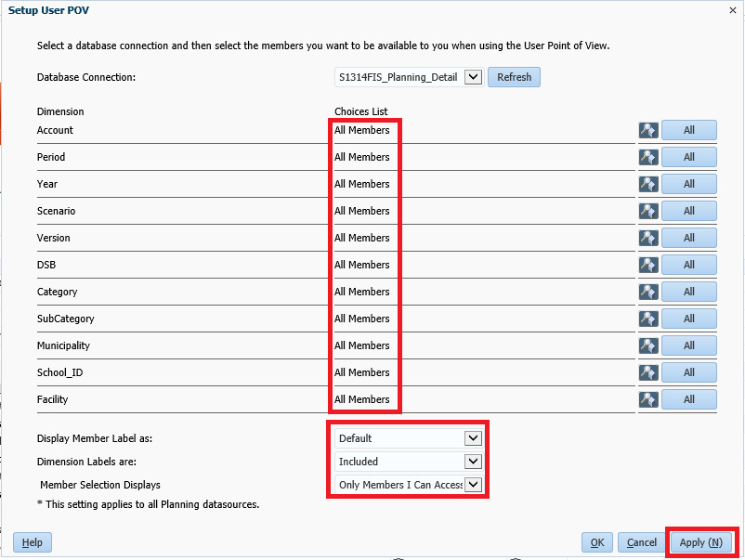
Task: Open member selector icon for Municipality
Action: [x=648, y=346]
